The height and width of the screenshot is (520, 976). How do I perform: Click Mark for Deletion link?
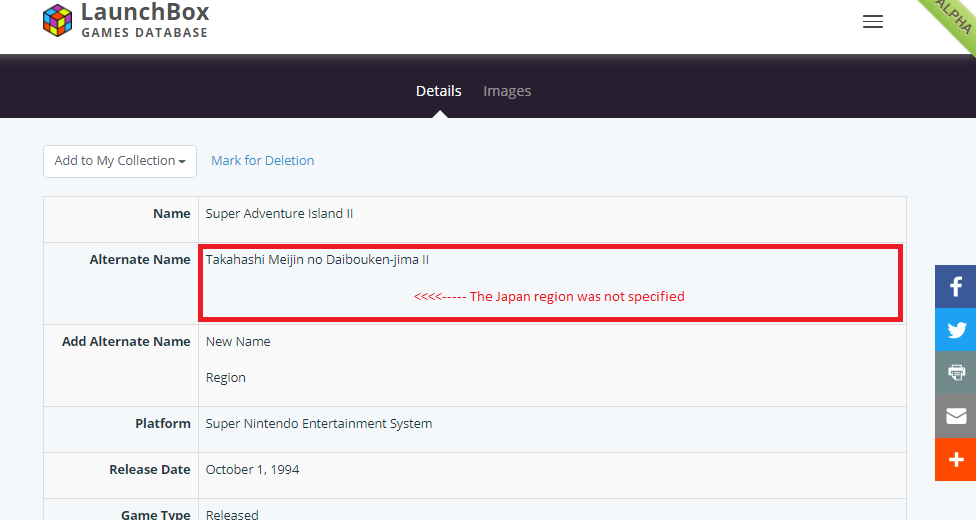pos(263,161)
